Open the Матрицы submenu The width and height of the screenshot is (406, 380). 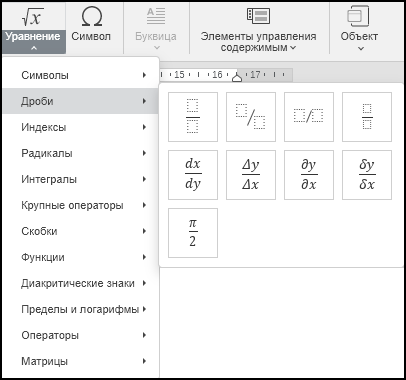coord(80,361)
